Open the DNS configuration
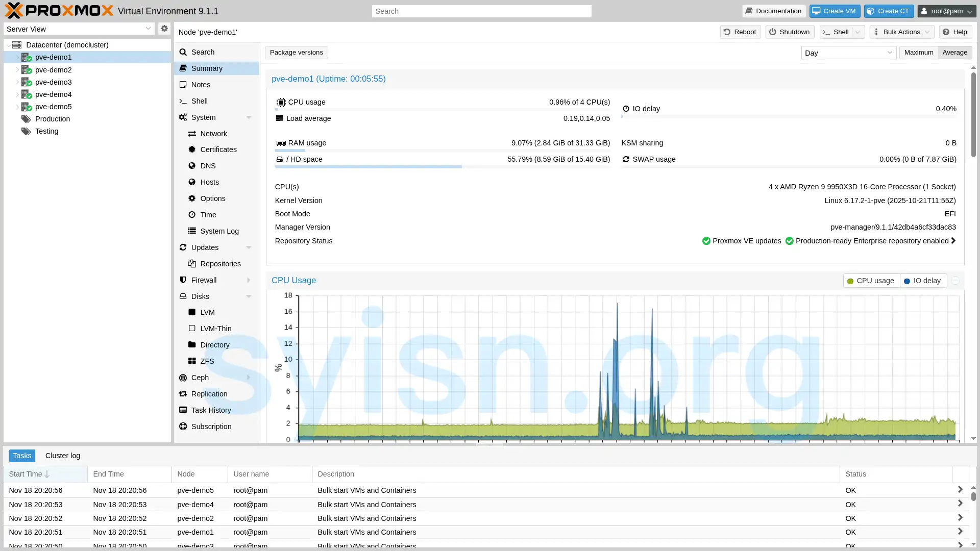The image size is (980, 551). point(208,165)
